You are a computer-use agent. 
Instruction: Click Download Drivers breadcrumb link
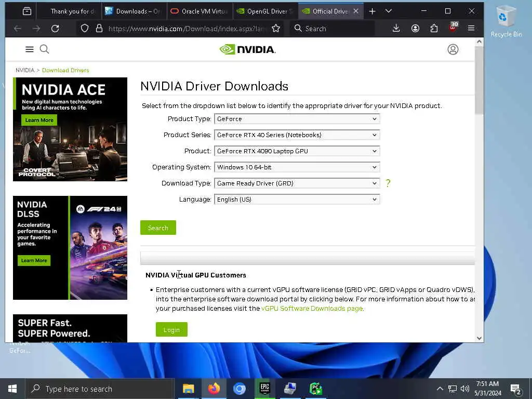pos(65,70)
